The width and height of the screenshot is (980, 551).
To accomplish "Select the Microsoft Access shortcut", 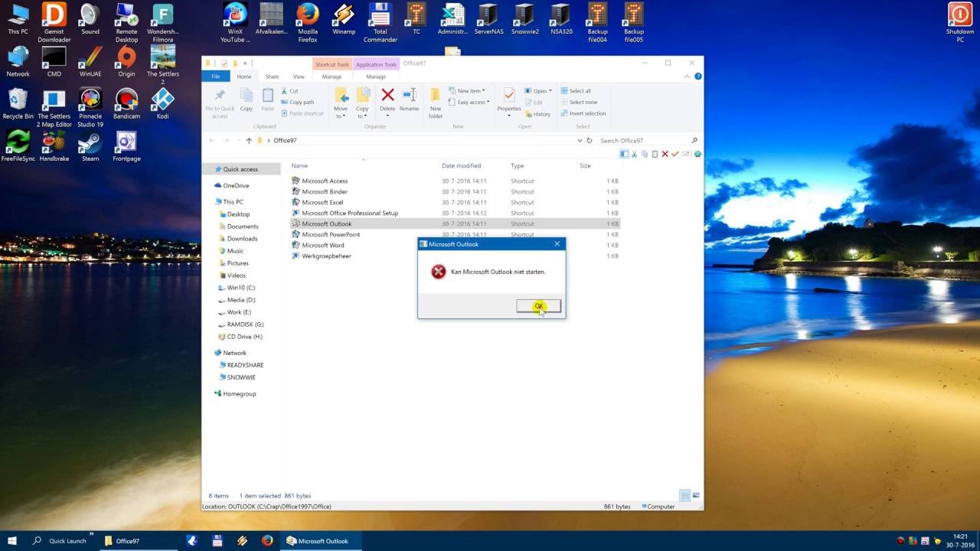I will click(x=325, y=181).
